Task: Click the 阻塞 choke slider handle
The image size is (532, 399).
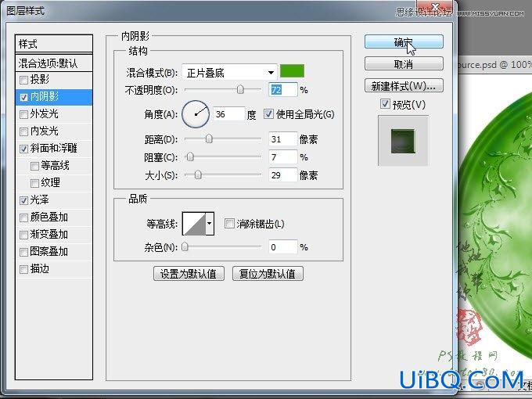Action: pos(190,156)
